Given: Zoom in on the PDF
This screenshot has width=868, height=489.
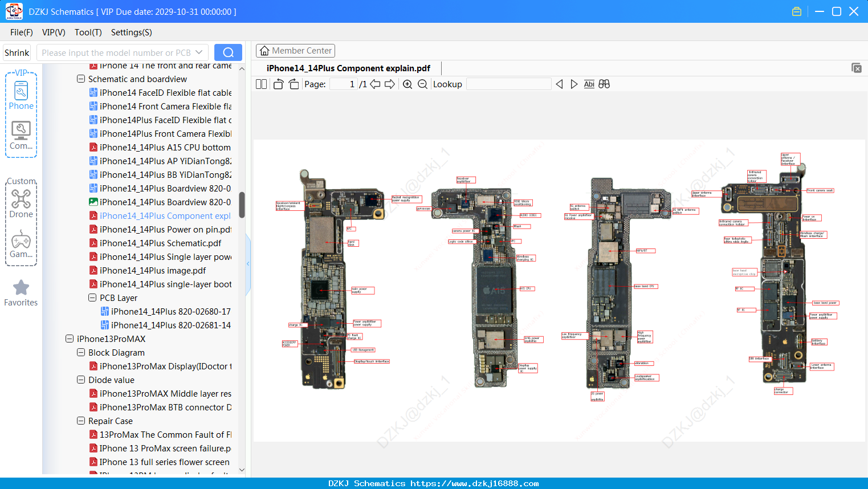Looking at the screenshot, I should click(407, 84).
